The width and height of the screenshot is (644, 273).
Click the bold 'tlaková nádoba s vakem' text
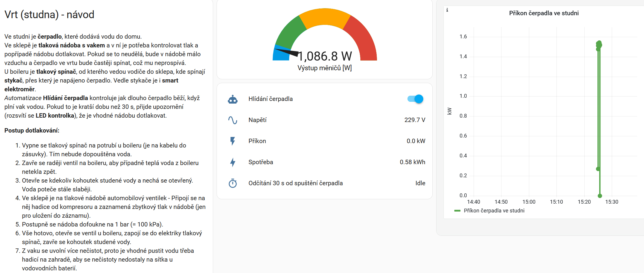pyautogui.click(x=72, y=45)
